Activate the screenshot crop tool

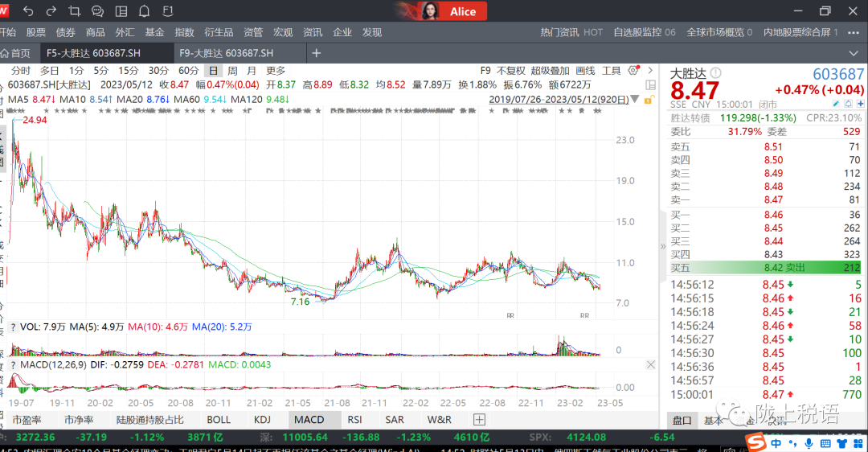(x=74, y=11)
